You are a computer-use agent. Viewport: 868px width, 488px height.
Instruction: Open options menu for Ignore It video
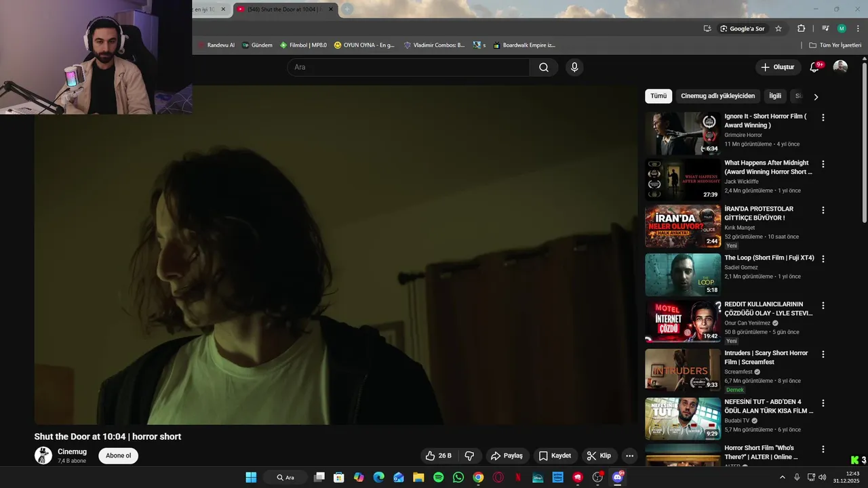coord(823,117)
